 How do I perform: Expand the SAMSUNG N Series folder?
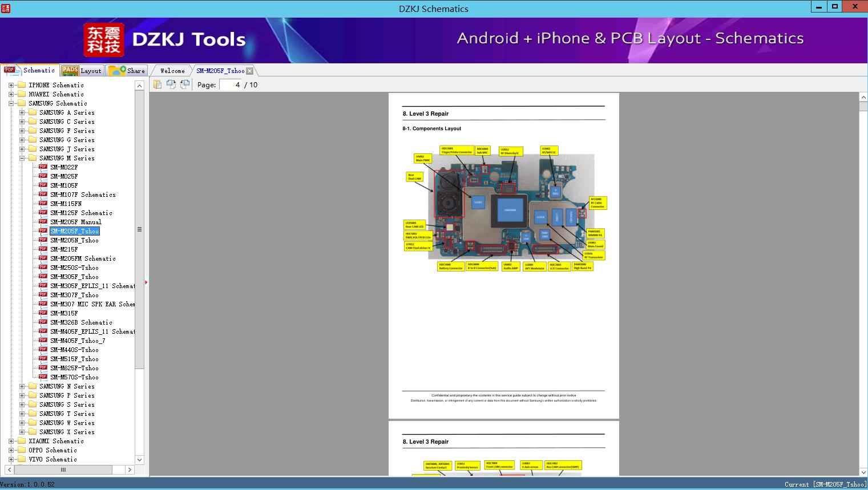22,386
